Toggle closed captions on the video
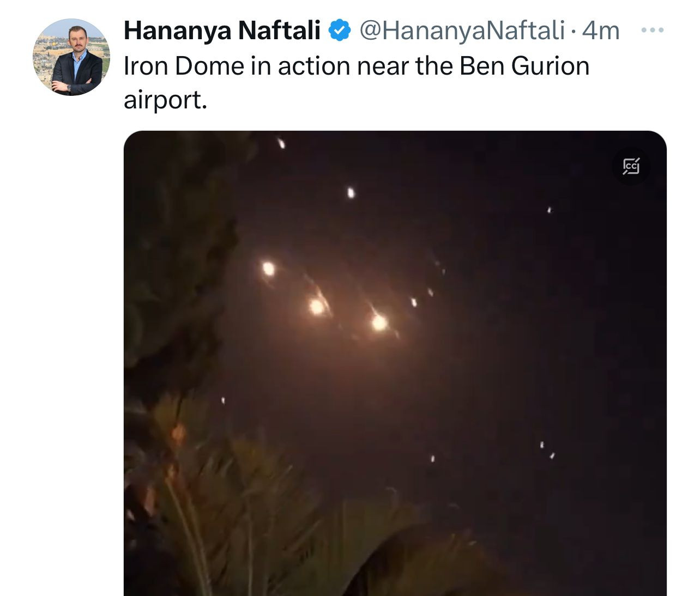 (x=631, y=166)
